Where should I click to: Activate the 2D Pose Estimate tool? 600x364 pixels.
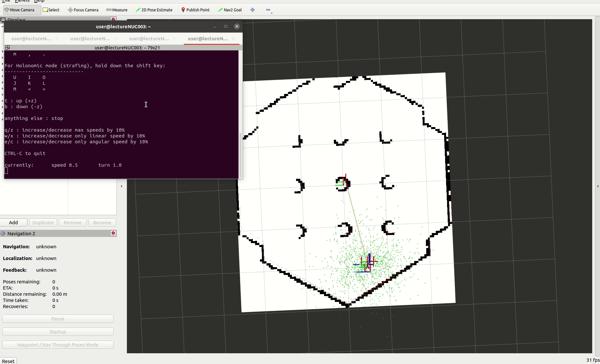154,10
